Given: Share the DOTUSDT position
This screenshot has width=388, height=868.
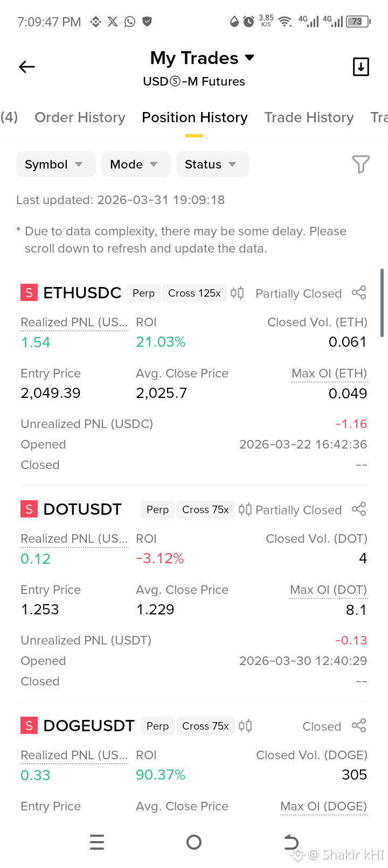Looking at the screenshot, I should [x=359, y=509].
